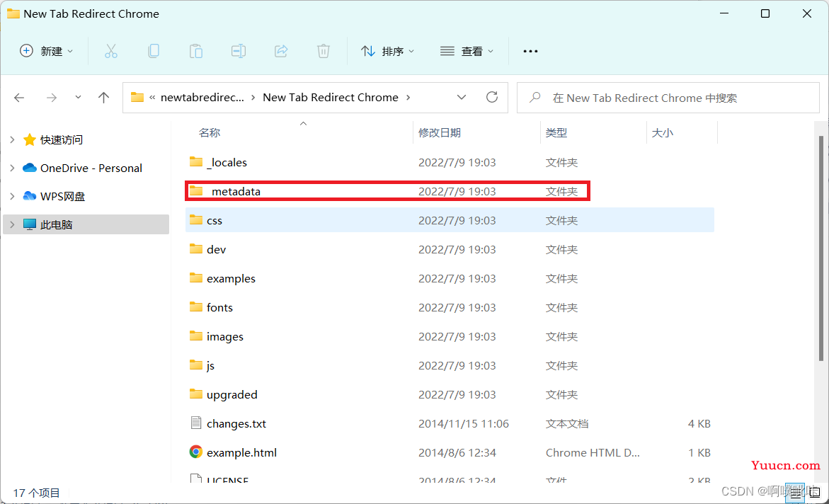Maximize the New Tab Redirect Chrome window
Image resolution: width=829 pixels, height=504 pixels.
[765, 13]
